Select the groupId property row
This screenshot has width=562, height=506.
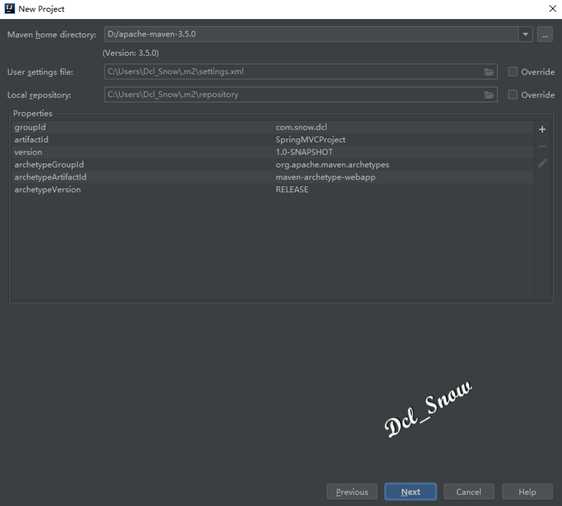pos(273,128)
